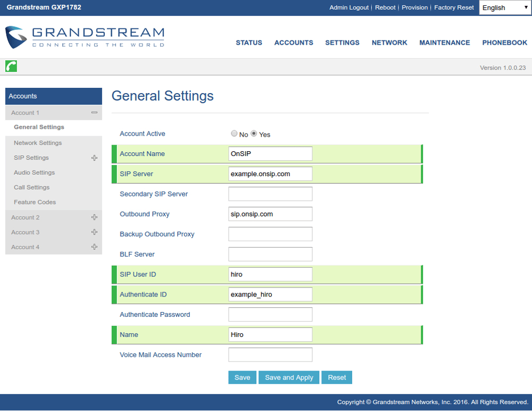The width and height of the screenshot is (532, 411).
Task: Expand the Account 2 section
Action: pyautogui.click(x=96, y=217)
